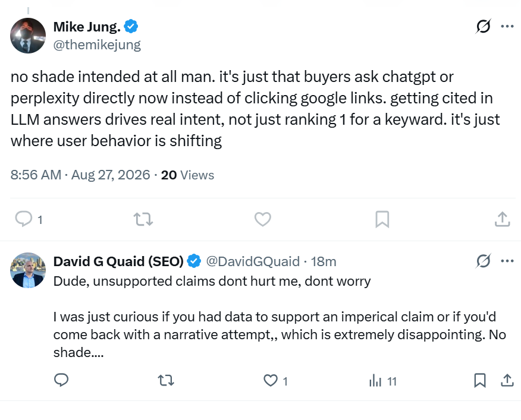Screen dimensions: 521x420
Task: Open Grok icon on David's reply
Action: coord(483,261)
